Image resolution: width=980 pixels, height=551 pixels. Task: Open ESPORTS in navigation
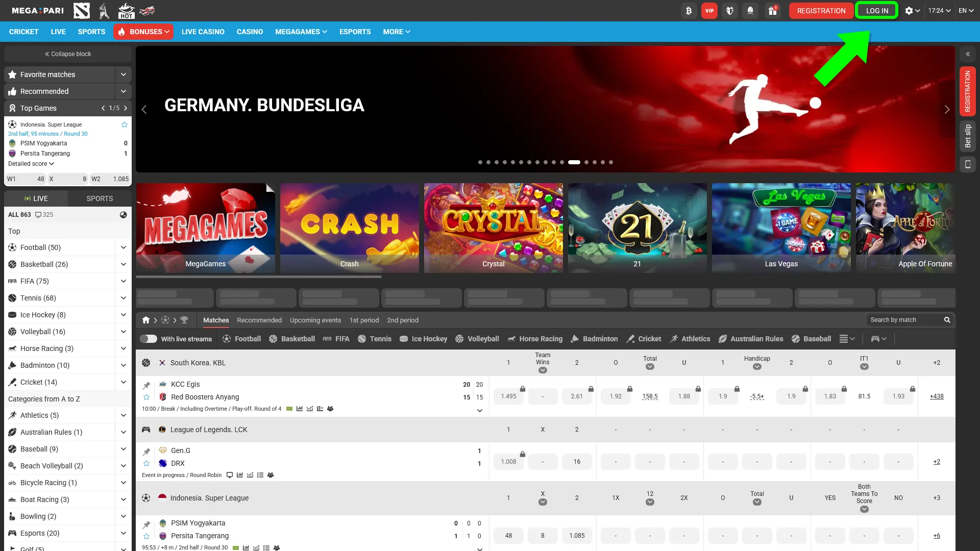(355, 32)
